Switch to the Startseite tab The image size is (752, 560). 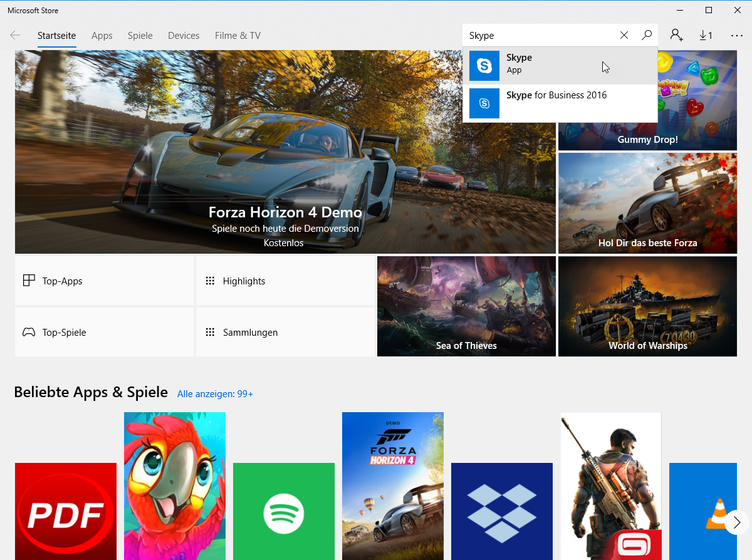57,36
